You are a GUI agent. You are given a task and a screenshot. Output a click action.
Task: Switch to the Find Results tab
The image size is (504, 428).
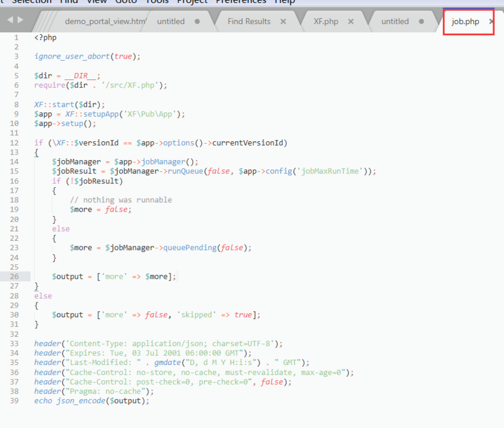click(x=249, y=21)
